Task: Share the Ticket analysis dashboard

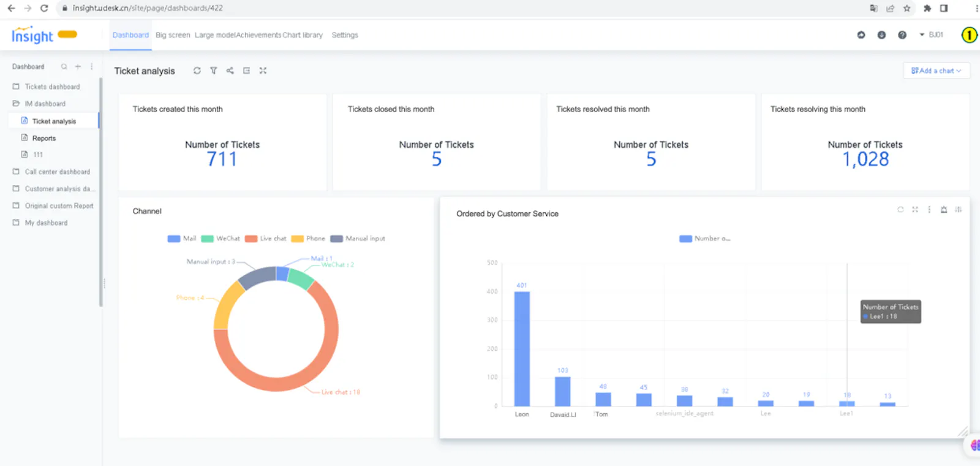Action: (230, 71)
